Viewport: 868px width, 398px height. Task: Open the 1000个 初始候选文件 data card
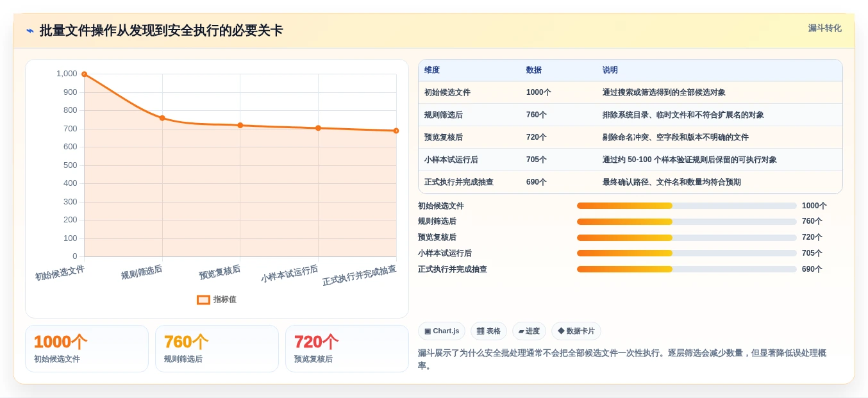[x=87, y=349]
